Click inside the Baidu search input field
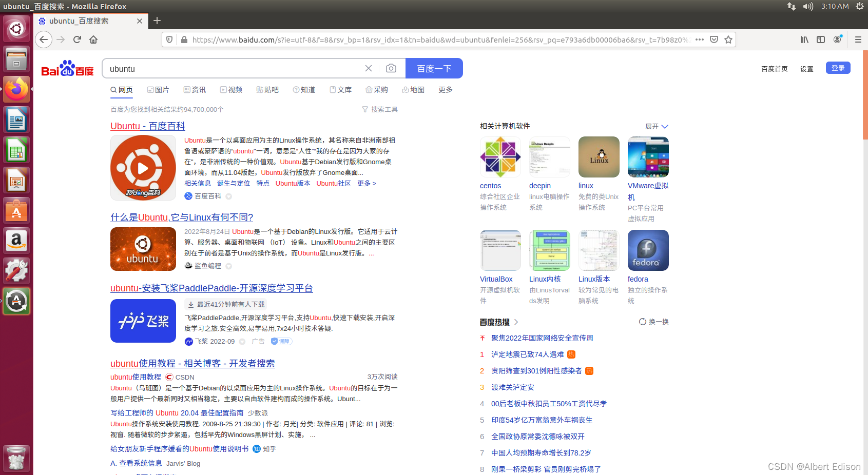 [x=234, y=68]
